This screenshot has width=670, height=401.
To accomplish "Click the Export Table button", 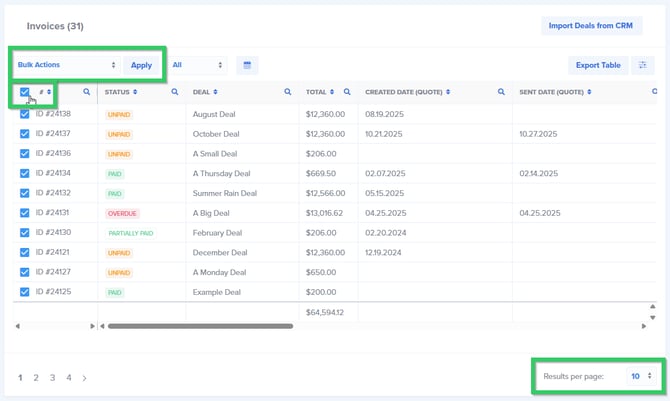I will [597, 65].
